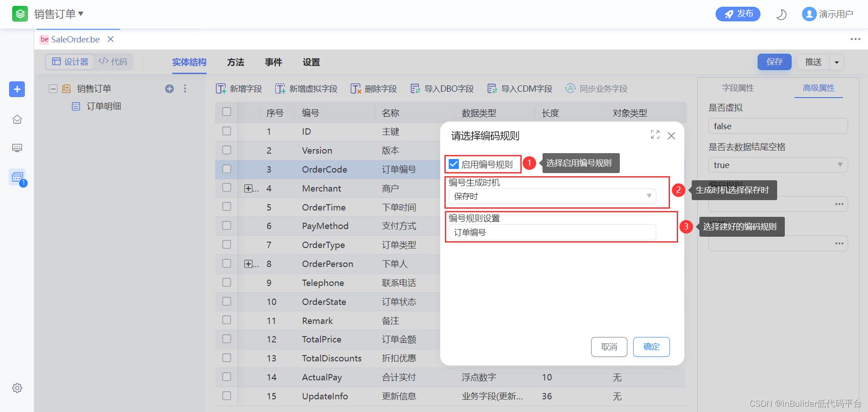The image size is (868, 412).
Task: Click 新增虚拟字段 toolbar button
Action: 306,89
